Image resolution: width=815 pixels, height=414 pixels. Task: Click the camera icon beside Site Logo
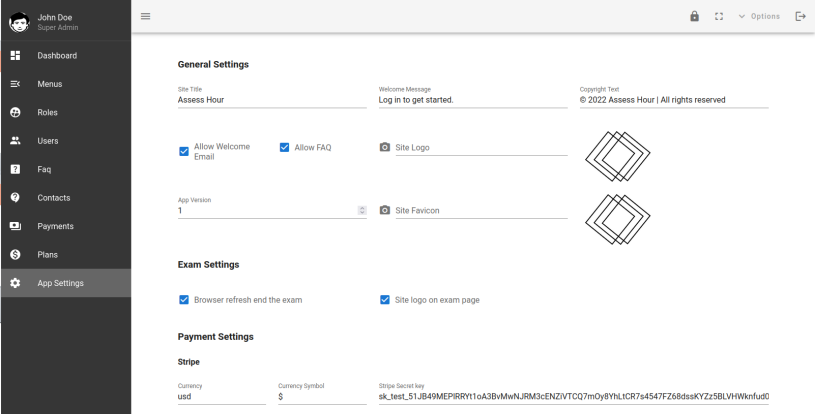click(x=385, y=147)
